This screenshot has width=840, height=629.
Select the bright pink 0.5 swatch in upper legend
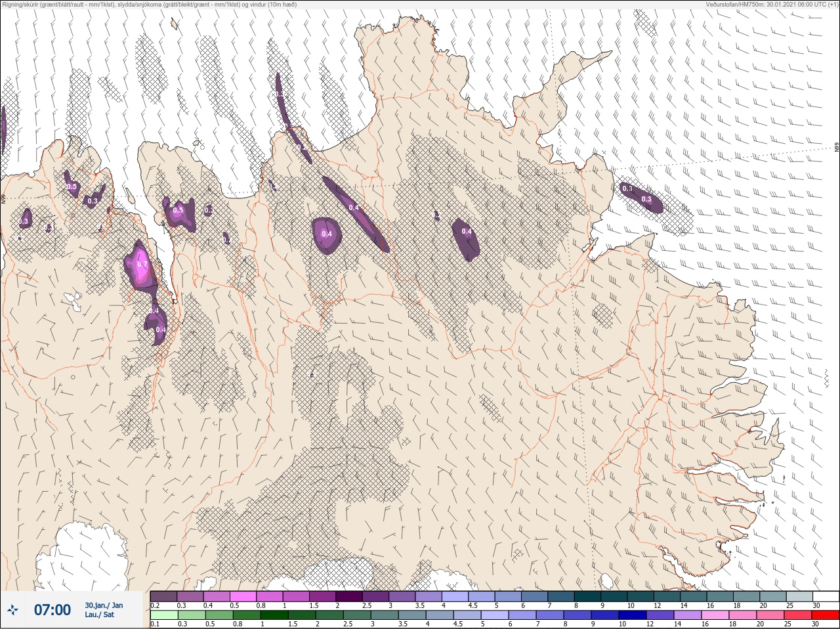pyautogui.click(x=243, y=596)
